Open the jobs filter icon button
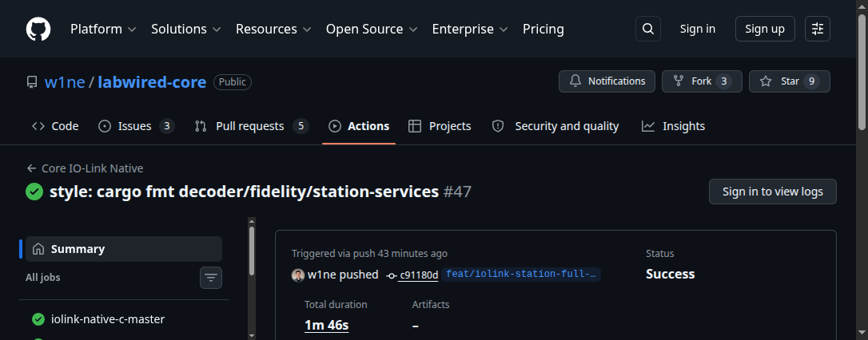 coord(211,278)
